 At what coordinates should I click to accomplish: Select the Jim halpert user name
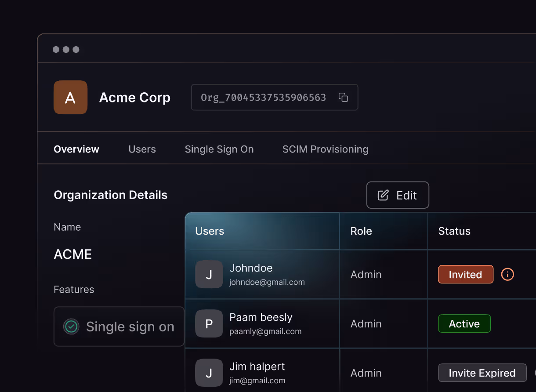257,367
